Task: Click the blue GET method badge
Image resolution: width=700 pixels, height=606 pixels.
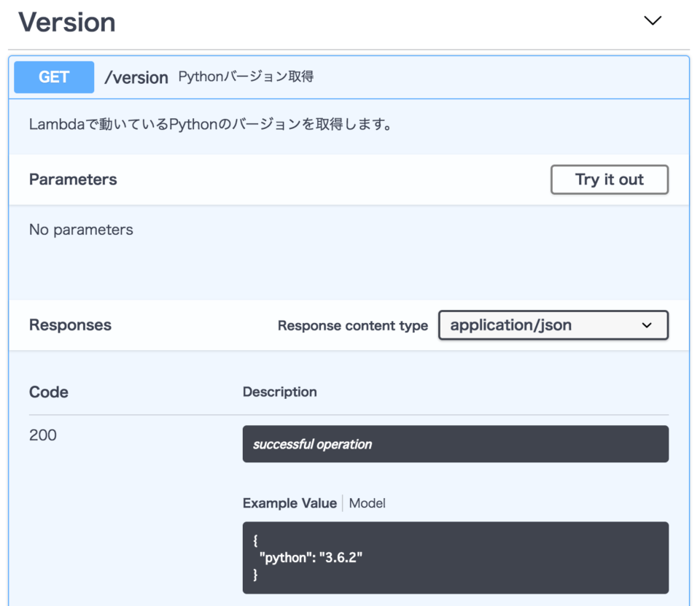Action: tap(53, 77)
